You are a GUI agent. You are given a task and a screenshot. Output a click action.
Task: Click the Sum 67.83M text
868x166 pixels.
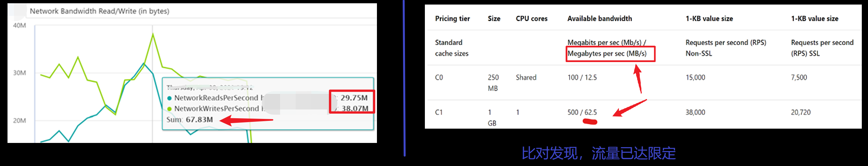pyautogui.click(x=190, y=120)
